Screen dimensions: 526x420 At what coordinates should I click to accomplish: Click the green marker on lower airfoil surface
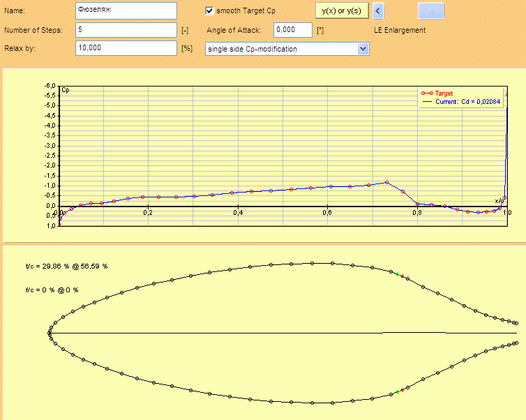tap(398, 392)
